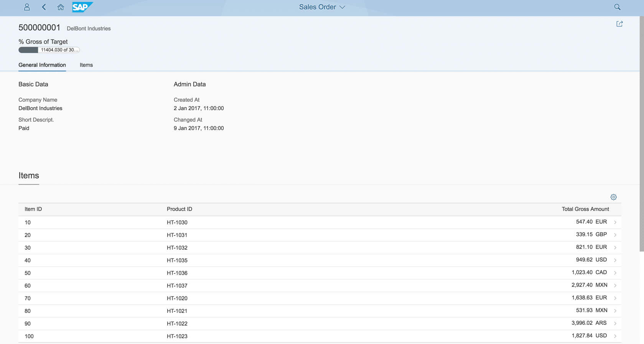Image resolution: width=644 pixels, height=344 pixels.
Task: Click the Total Gross Amount column header
Action: (x=585, y=209)
